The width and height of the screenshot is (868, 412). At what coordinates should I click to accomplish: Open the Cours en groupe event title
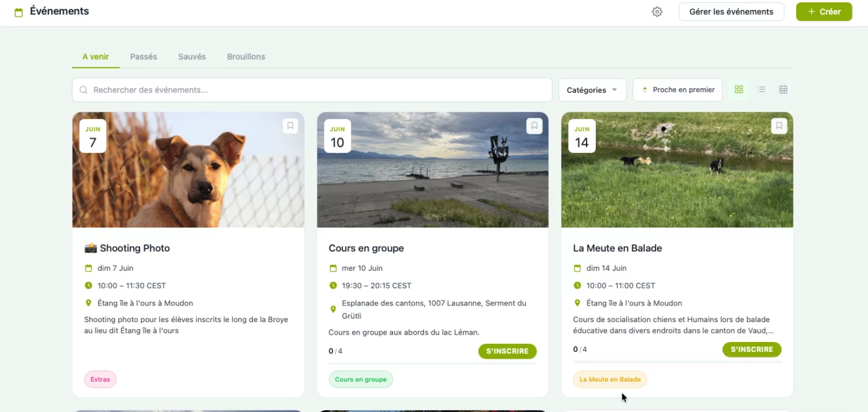366,248
